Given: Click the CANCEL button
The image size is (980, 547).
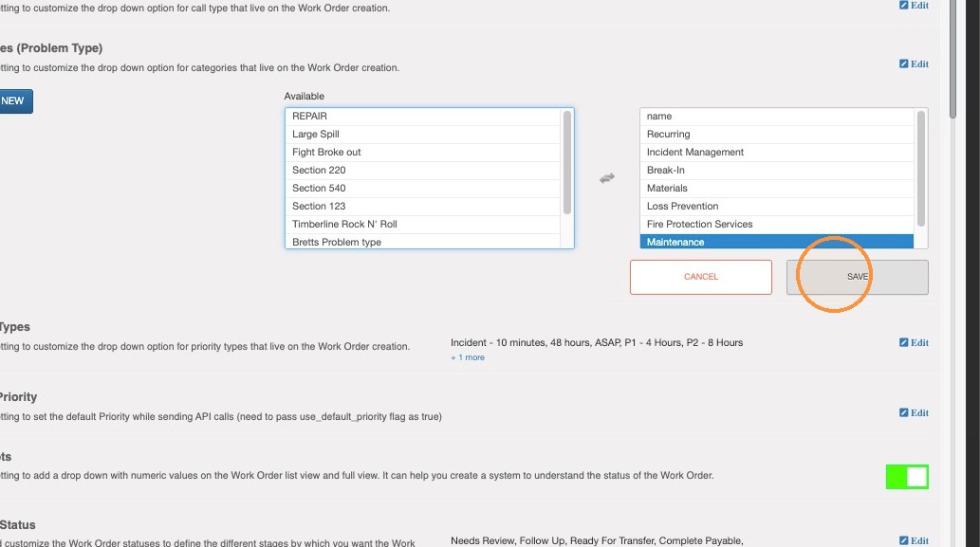Looking at the screenshot, I should (701, 277).
